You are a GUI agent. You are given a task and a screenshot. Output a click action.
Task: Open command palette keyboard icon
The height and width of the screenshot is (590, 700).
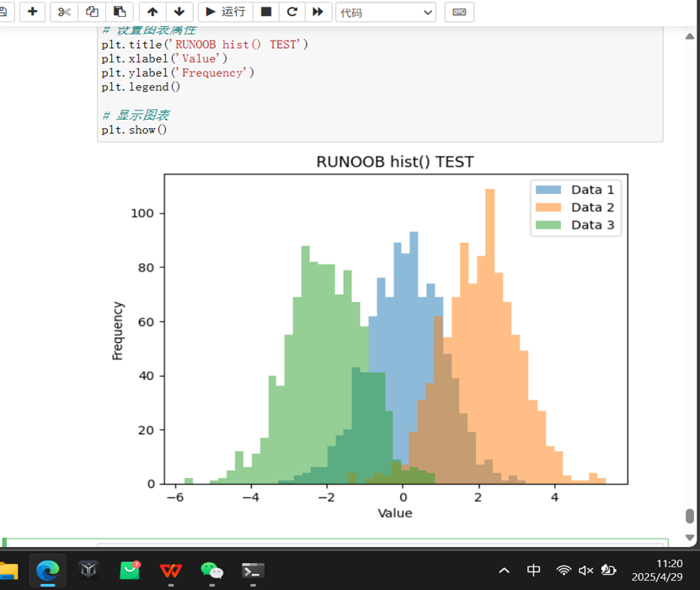pyautogui.click(x=459, y=12)
